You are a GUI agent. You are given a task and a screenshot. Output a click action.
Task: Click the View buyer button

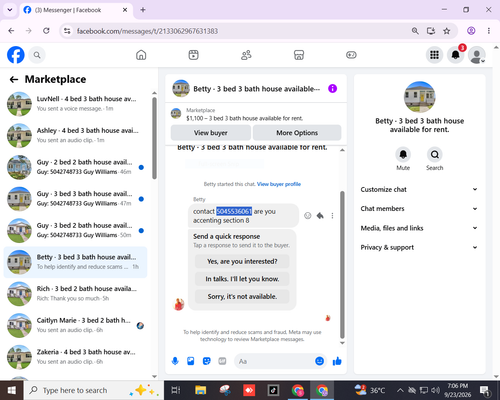point(211,133)
